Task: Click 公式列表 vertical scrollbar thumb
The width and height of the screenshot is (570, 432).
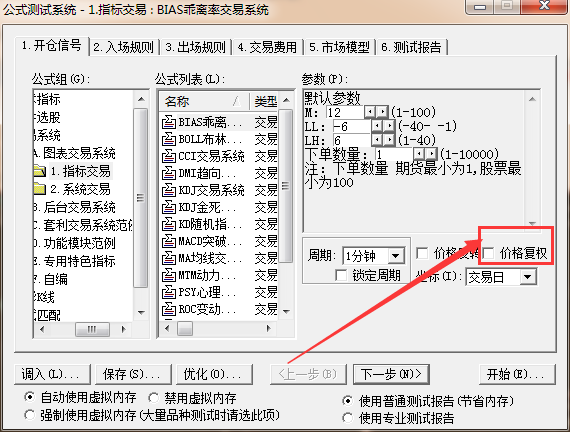Action: [286, 186]
